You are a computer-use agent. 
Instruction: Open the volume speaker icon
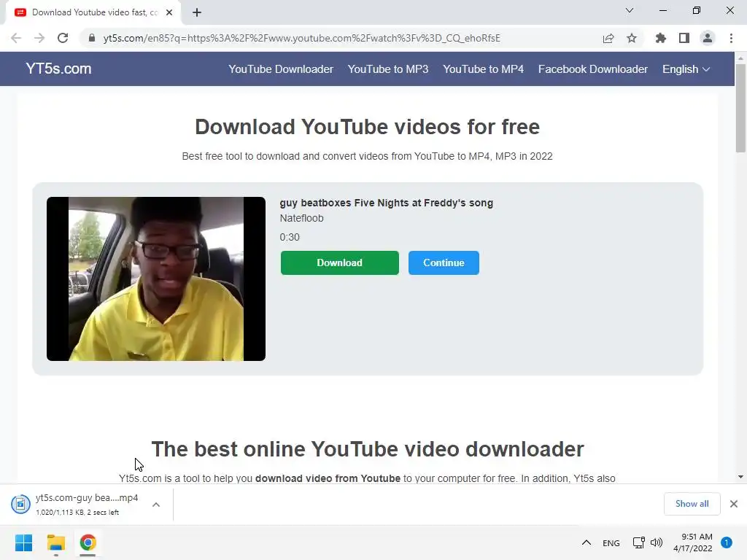point(657,542)
